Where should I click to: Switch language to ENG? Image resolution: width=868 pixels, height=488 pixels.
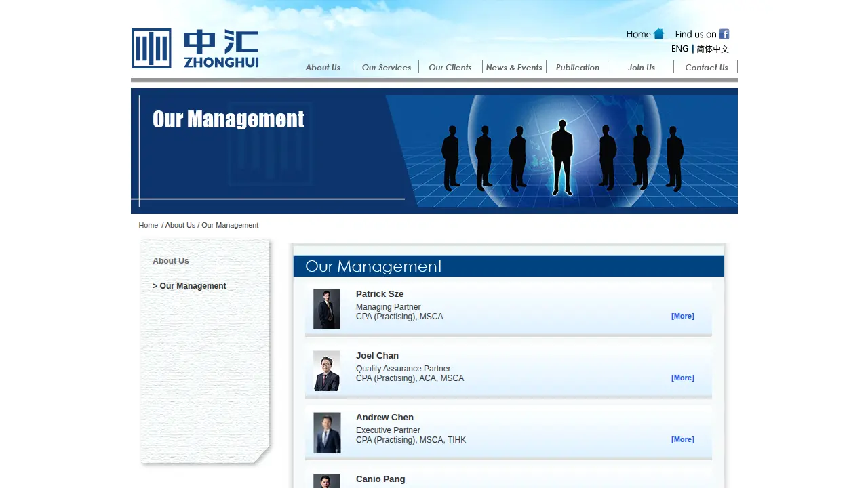click(679, 49)
